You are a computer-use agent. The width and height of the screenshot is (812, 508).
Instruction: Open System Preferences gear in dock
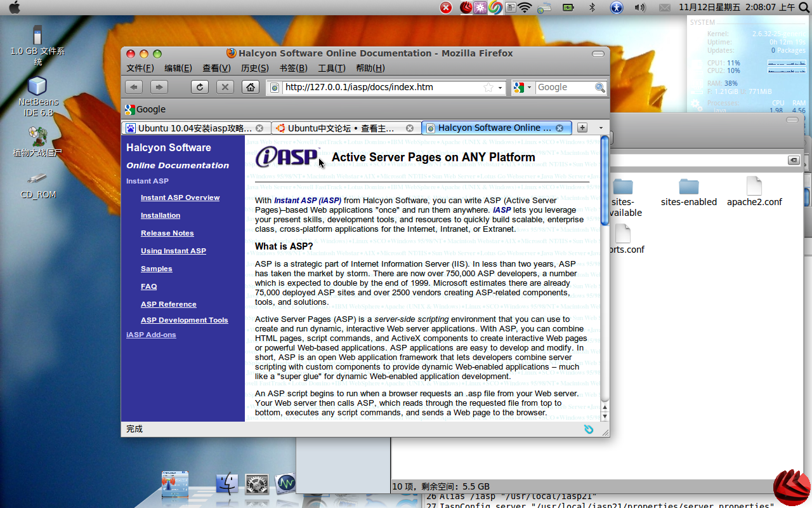pyautogui.click(x=256, y=485)
